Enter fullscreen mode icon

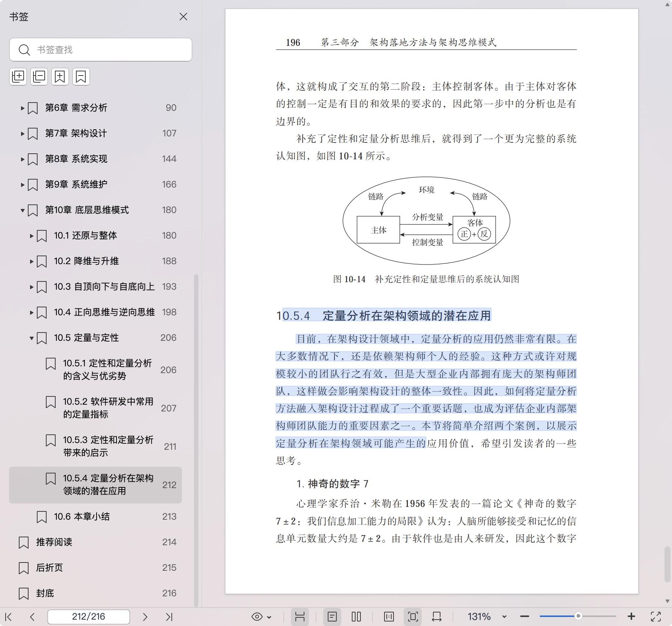tap(656, 617)
